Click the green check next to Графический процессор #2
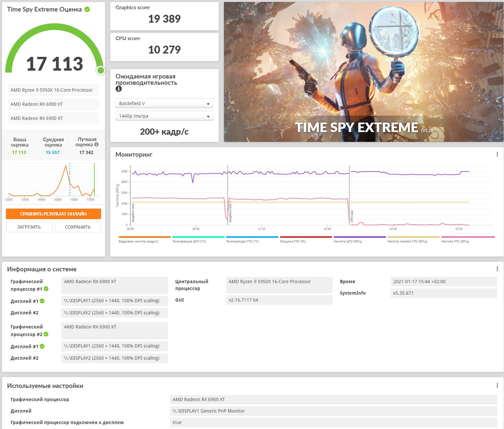 click(46, 334)
